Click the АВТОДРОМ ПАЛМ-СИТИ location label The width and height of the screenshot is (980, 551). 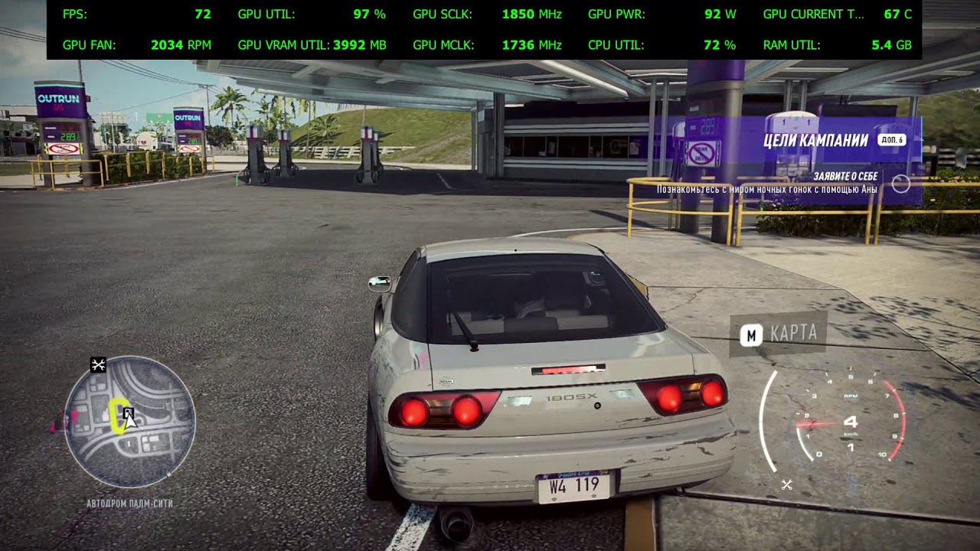click(x=129, y=504)
